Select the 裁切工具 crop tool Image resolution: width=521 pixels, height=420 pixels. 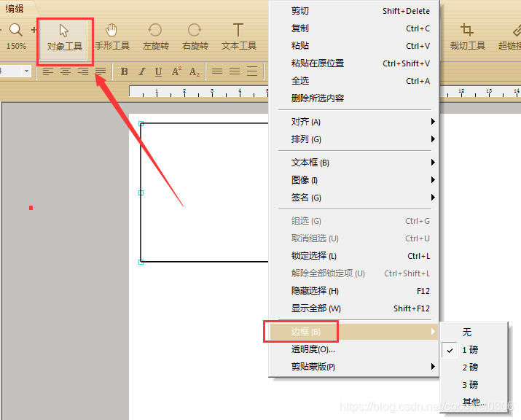coord(468,38)
